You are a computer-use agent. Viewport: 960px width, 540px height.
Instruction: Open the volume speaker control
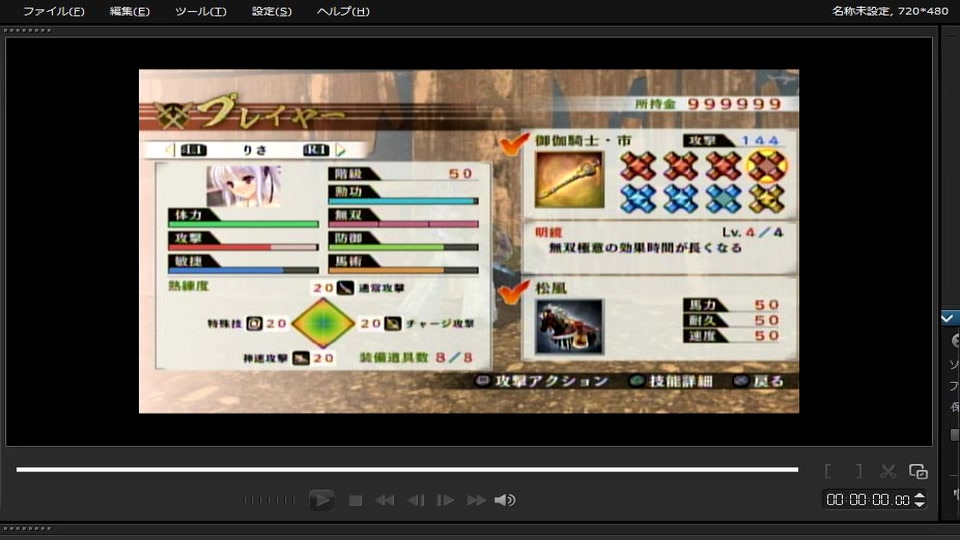pyautogui.click(x=504, y=501)
